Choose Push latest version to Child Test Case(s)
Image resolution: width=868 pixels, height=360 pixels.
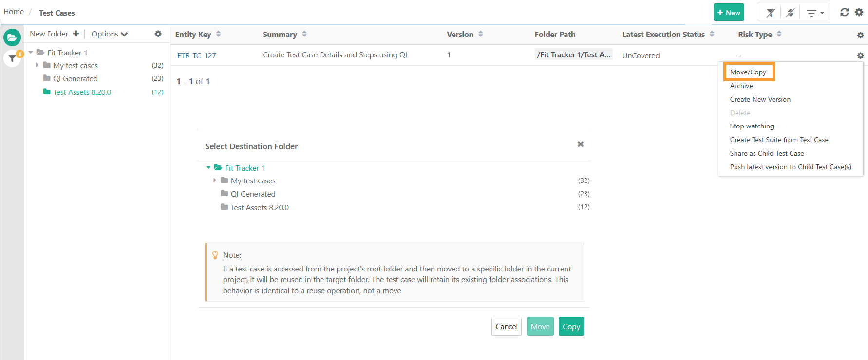click(791, 167)
